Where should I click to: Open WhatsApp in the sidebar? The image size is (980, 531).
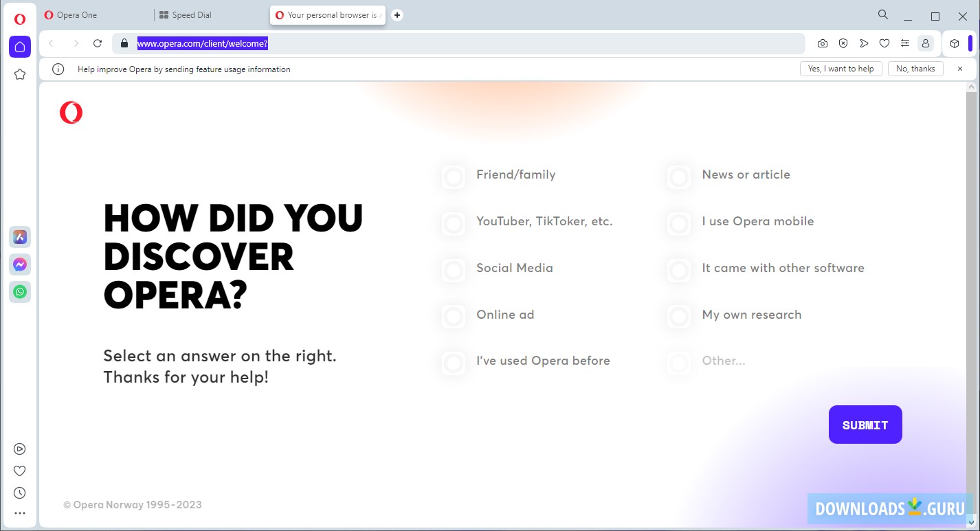(x=20, y=292)
